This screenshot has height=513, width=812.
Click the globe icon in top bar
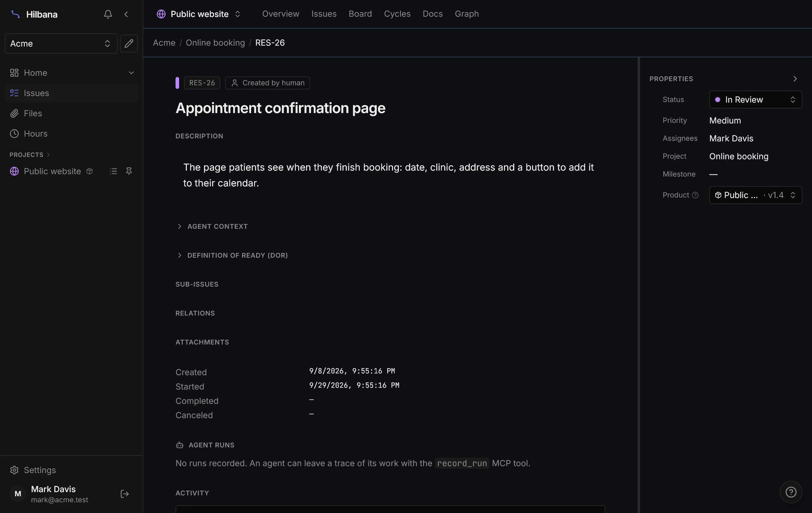click(x=161, y=14)
